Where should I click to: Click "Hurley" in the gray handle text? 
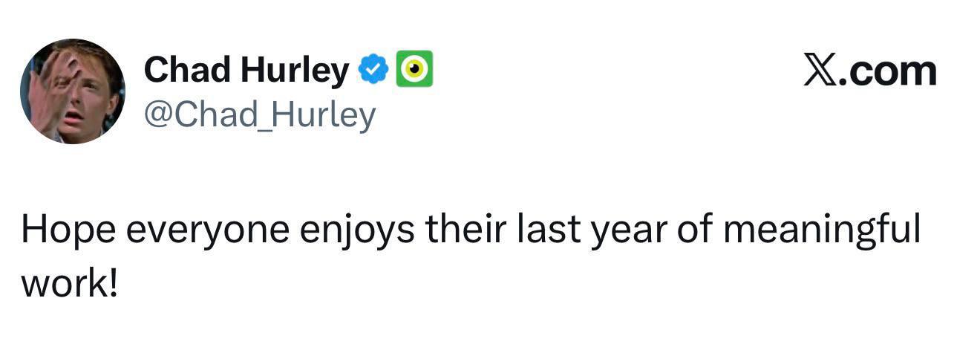point(329,114)
